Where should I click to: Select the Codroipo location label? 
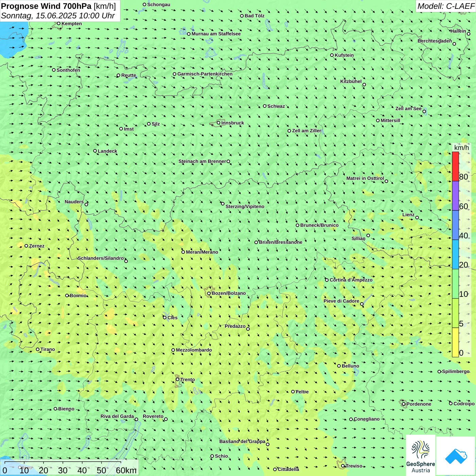click(464, 404)
